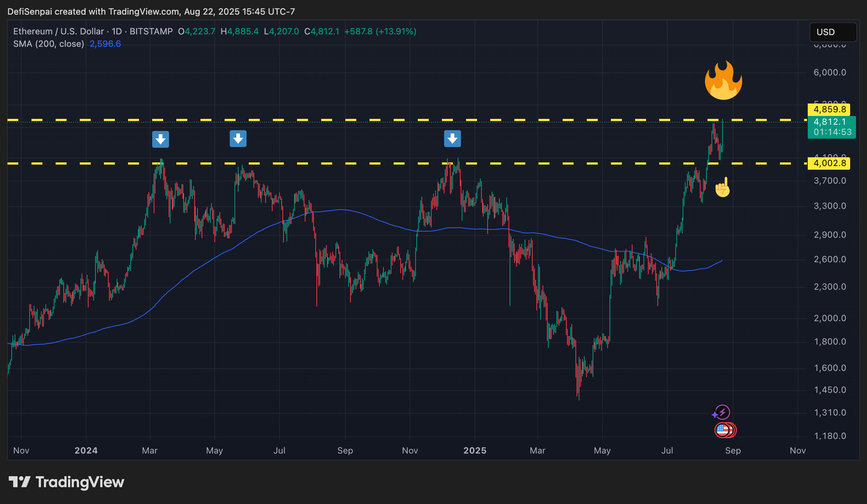Image resolution: width=867 pixels, height=504 pixels.
Task: Select the 4,002.8 yellow price label
Action: [829, 163]
